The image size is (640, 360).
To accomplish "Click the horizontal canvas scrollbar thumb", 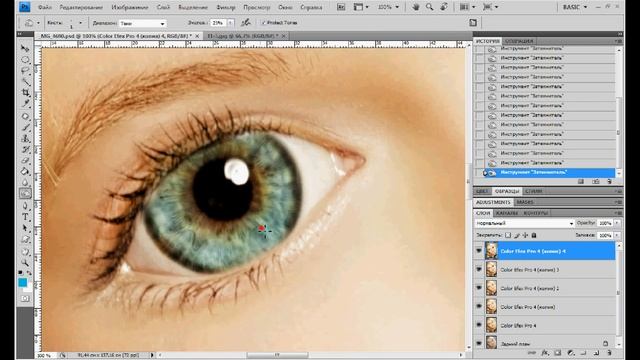I will (x=277, y=355).
